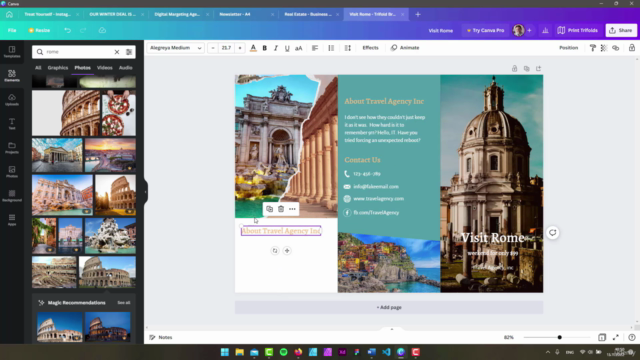Open analytics chart icon in header

(x=545, y=30)
